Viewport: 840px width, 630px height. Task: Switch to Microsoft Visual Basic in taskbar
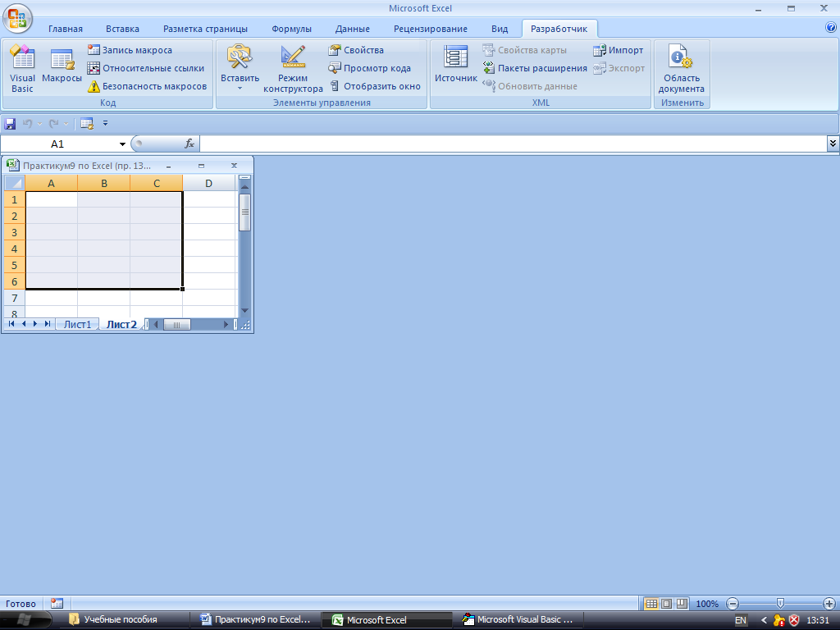tap(518, 620)
